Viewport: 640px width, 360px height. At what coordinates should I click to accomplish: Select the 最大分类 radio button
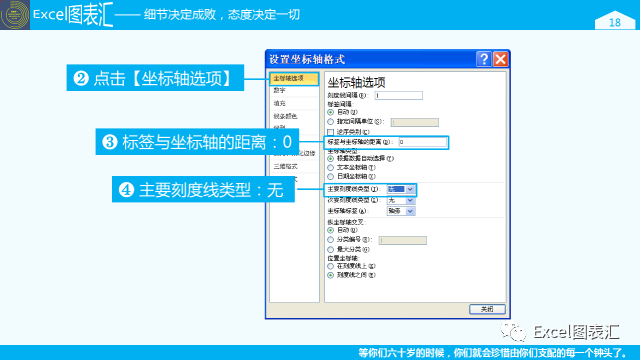(x=331, y=249)
